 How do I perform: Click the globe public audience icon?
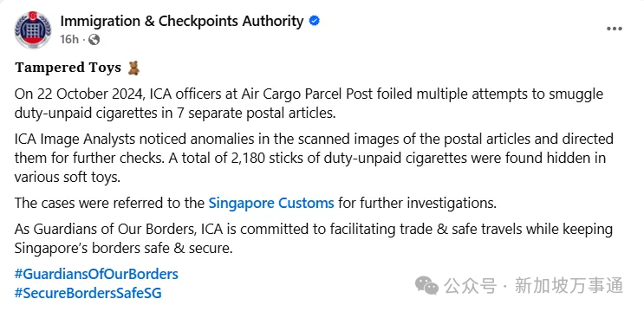(94, 39)
